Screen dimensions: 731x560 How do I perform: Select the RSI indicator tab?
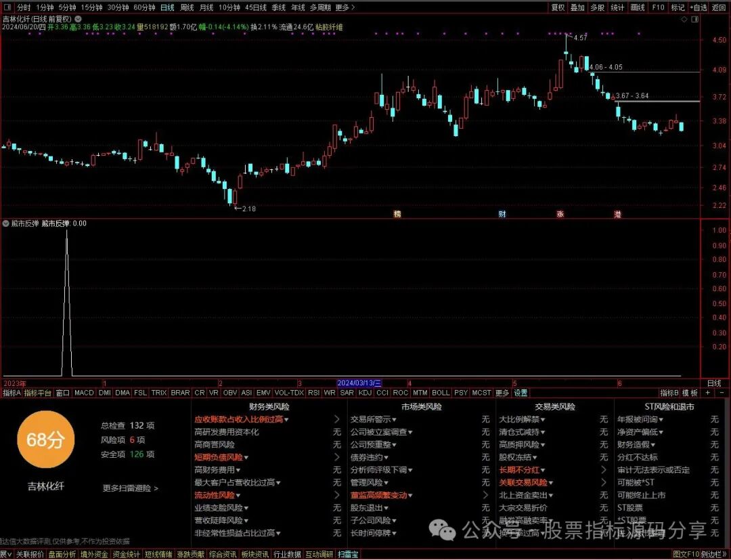[314, 393]
